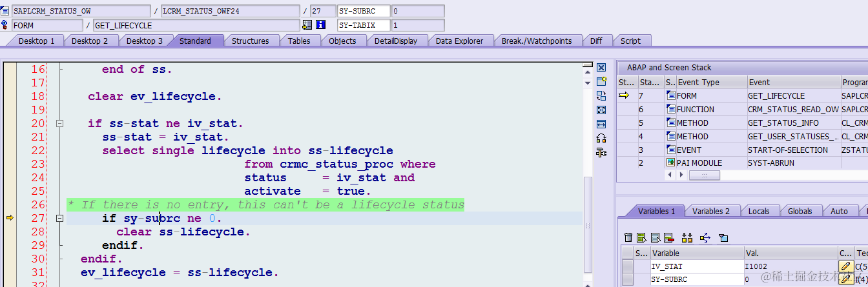Click stack icon in EVENT START-OF-SELECTION row
Image resolution: width=868 pixels, height=287 pixels.
670,150
